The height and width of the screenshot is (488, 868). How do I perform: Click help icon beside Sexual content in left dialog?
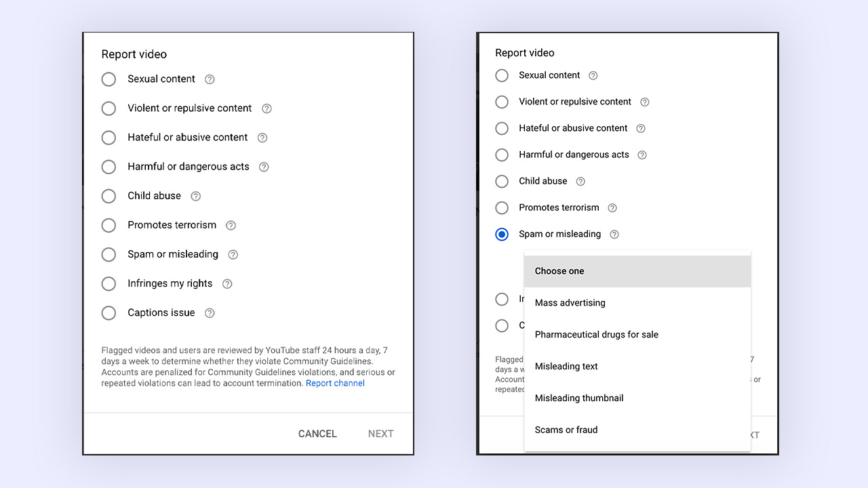(x=210, y=79)
